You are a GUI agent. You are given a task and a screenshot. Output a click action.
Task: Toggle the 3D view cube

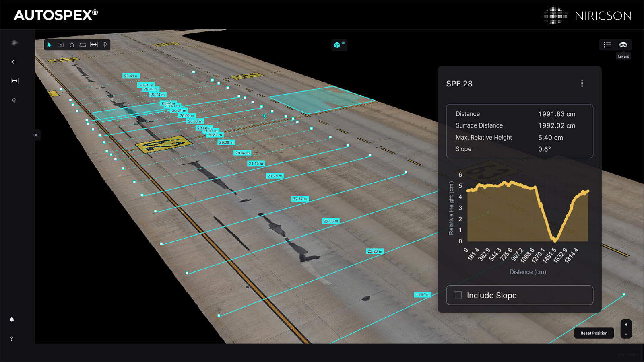tap(339, 45)
